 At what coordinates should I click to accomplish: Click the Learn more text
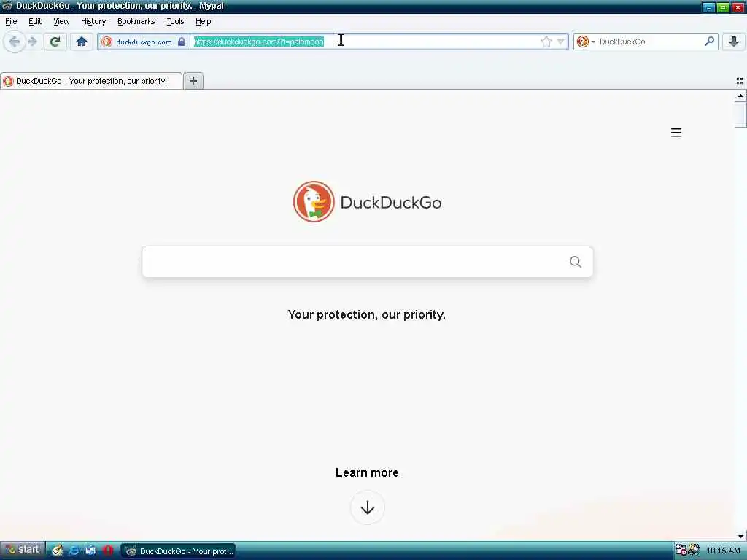click(x=367, y=472)
